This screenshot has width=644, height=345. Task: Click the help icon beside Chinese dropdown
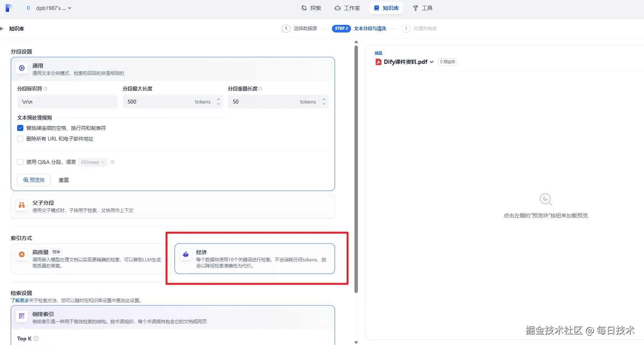[112, 162]
